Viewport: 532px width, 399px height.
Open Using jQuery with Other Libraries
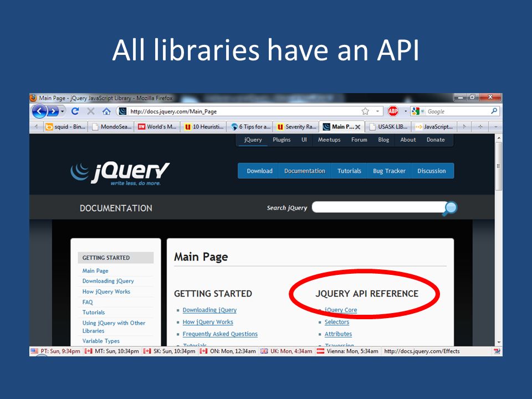pos(114,327)
